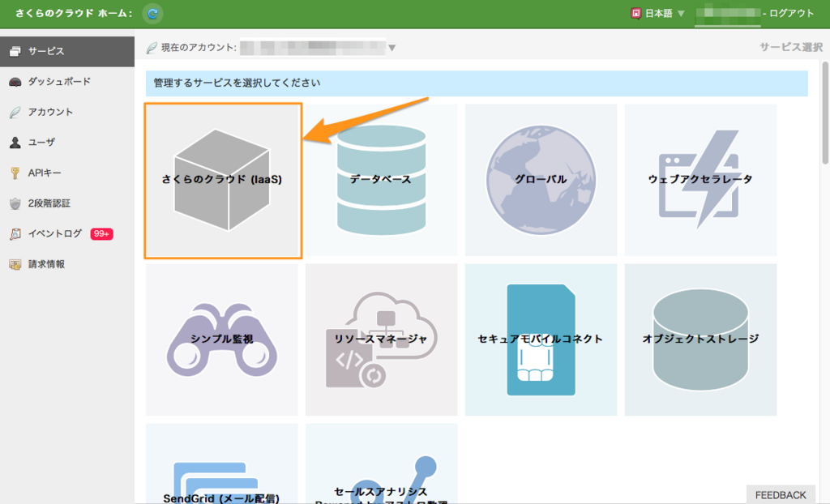Select ユーザ in the sidebar
Viewport: 830px width, 504px height.
coord(67,142)
